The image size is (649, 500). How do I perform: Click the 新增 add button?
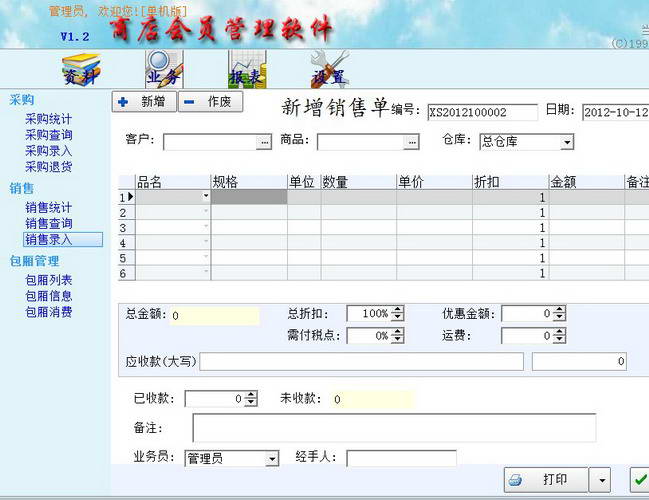point(144,102)
